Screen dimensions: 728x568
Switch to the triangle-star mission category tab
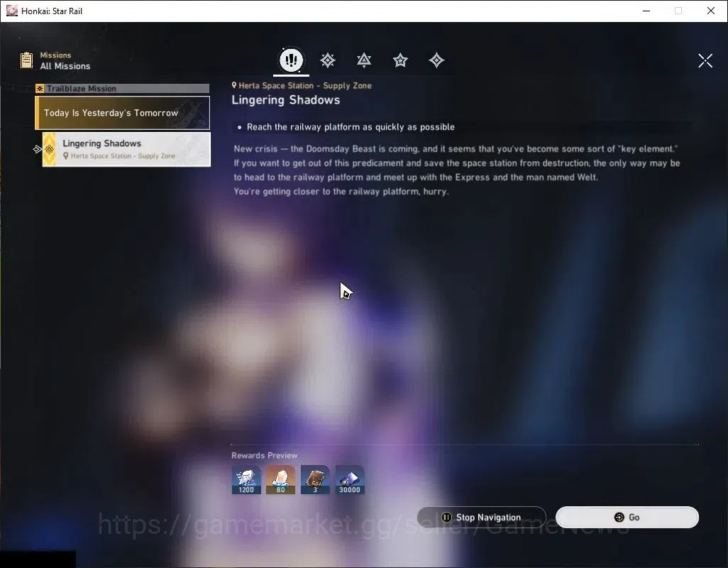364,60
